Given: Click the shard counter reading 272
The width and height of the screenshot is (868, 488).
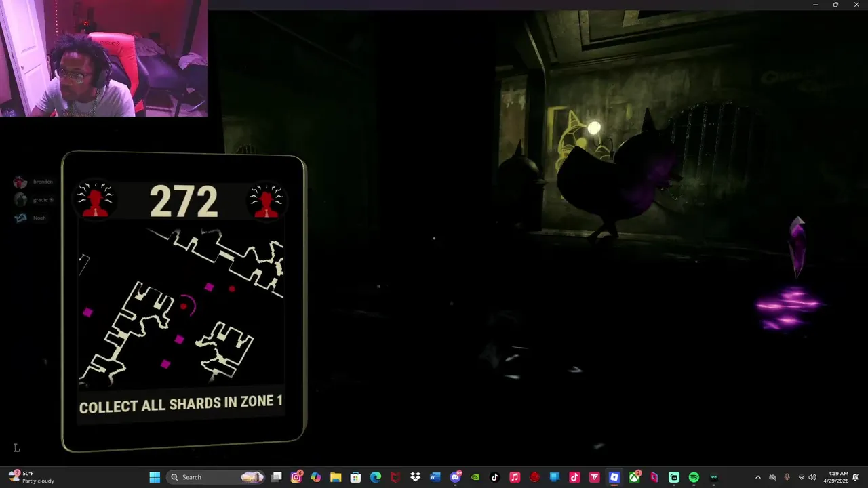Looking at the screenshot, I should 183,202.
